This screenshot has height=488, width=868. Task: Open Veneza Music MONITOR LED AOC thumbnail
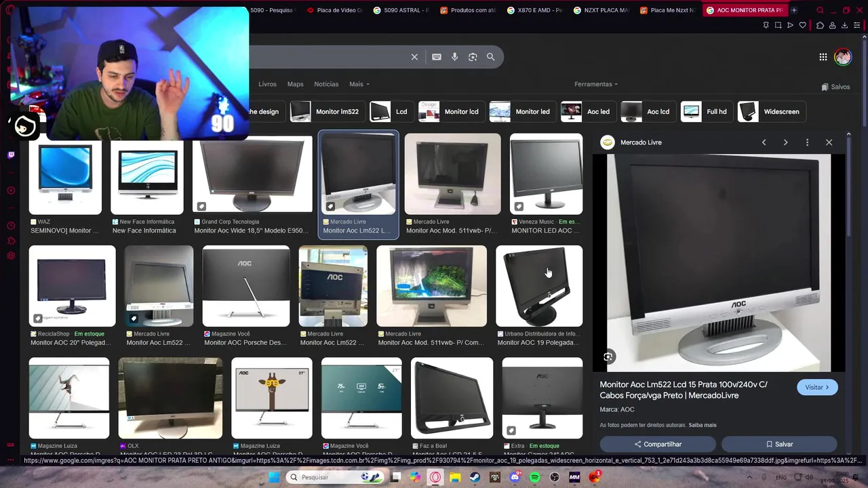pyautogui.click(x=546, y=174)
